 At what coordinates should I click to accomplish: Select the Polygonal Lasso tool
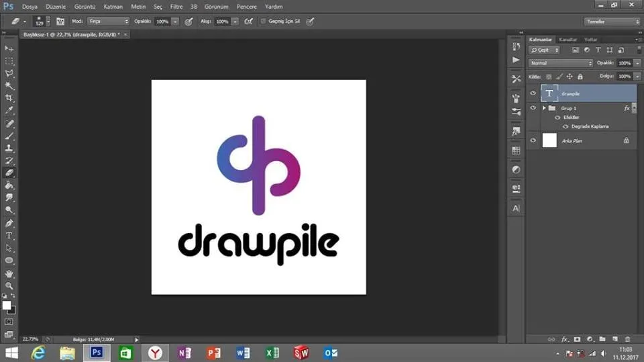pos(9,74)
